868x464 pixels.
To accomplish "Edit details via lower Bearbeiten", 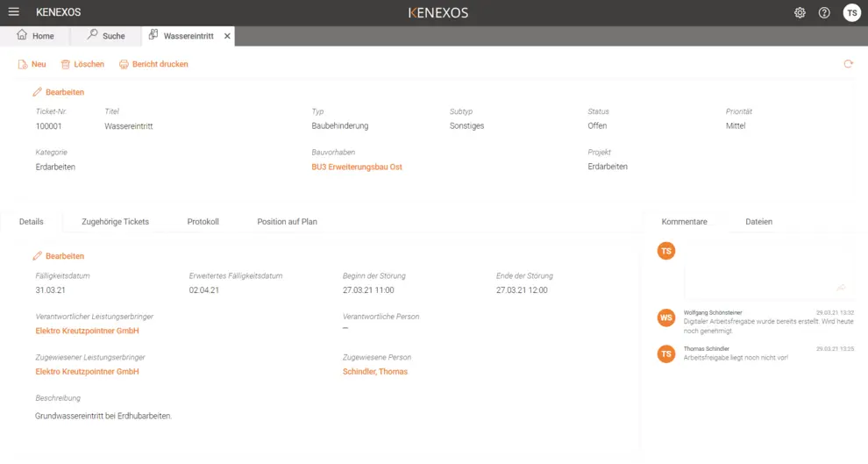I will tap(59, 256).
